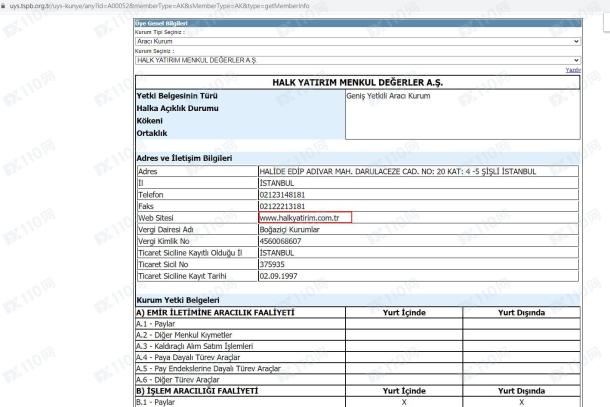Click the 'Kurum Tipi Seçiniz' label
The width and height of the screenshot is (610, 407).
point(160,32)
